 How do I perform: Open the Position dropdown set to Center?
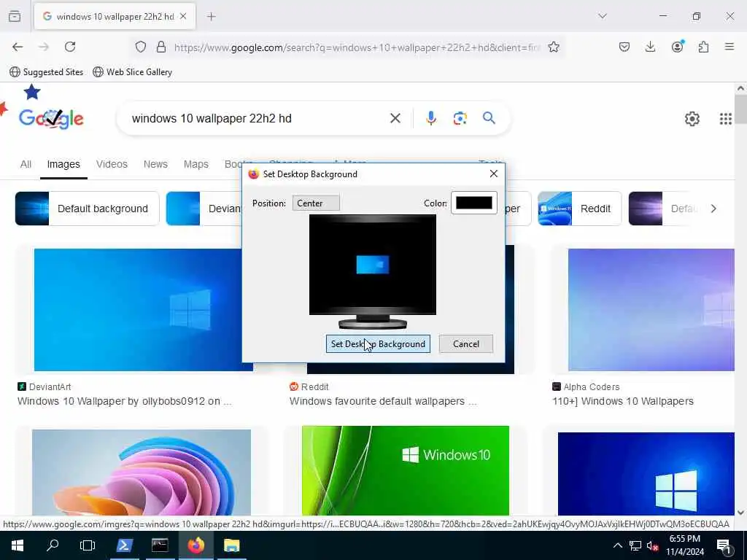316,203
